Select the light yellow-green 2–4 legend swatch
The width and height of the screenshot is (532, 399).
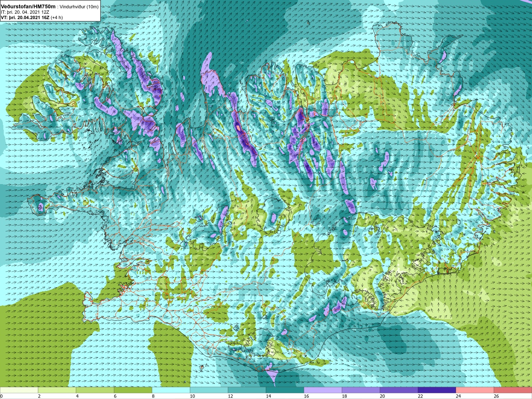57,390
